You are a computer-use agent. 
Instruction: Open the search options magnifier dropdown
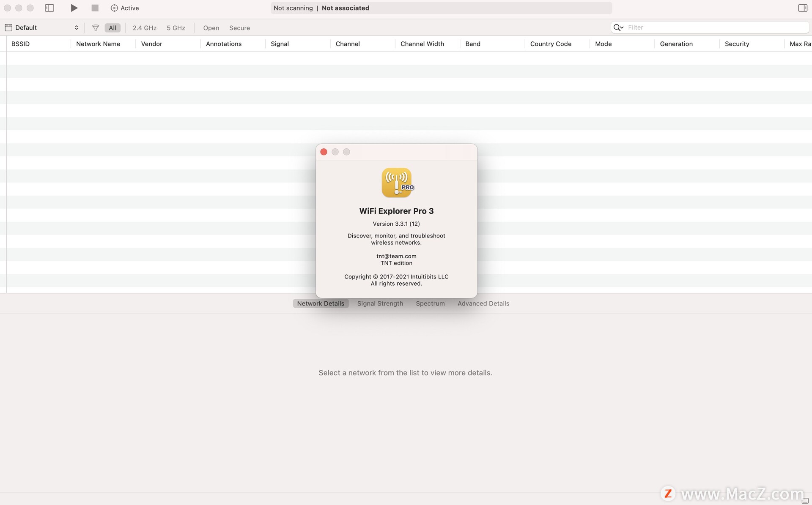[618, 27]
